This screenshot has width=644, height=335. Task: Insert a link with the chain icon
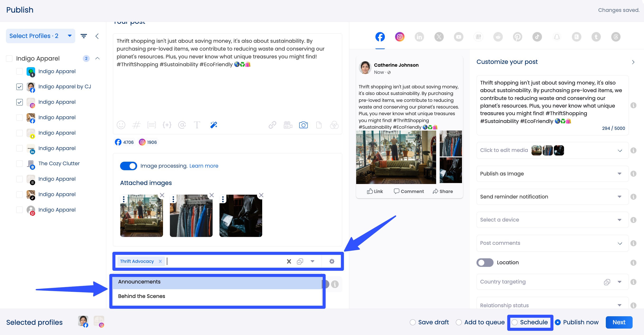272,125
